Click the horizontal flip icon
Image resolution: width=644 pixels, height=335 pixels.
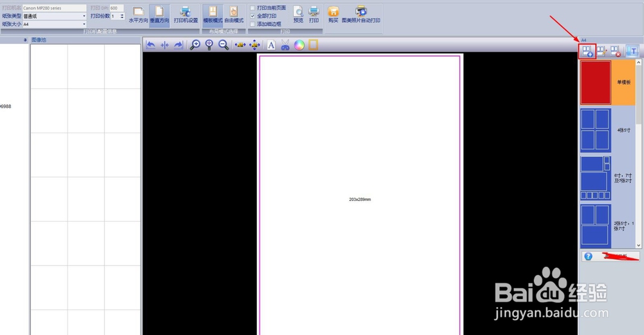click(165, 45)
